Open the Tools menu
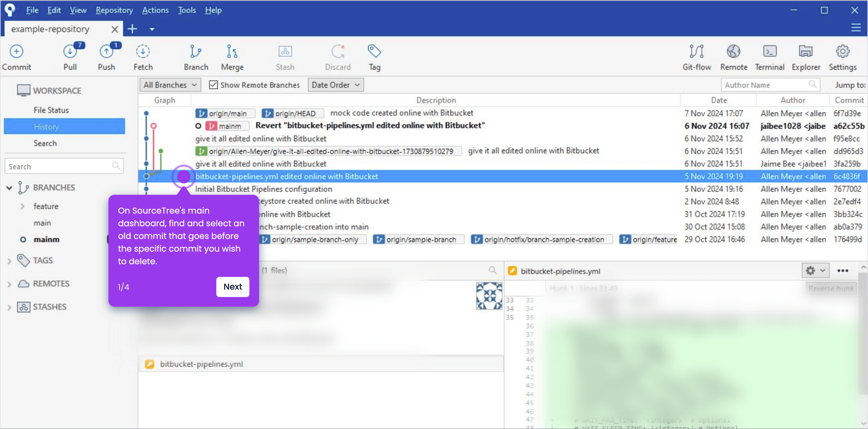 point(187,10)
